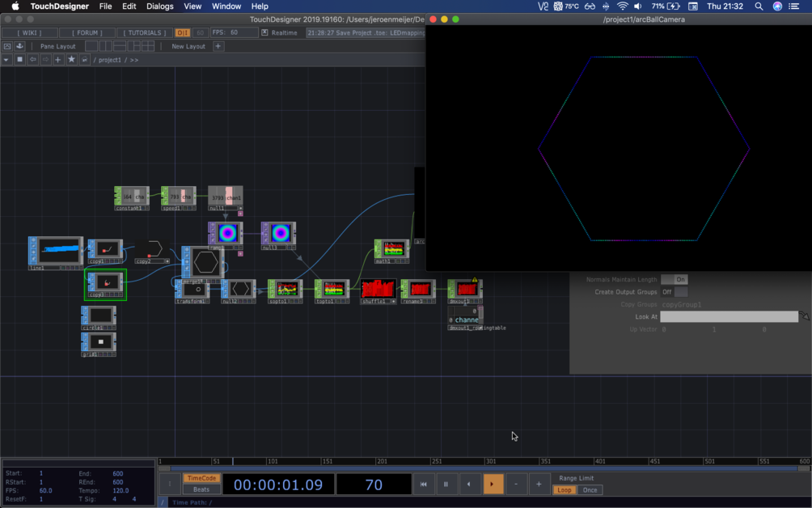Pause playback using the pause button
The height and width of the screenshot is (508, 812).
click(x=446, y=485)
